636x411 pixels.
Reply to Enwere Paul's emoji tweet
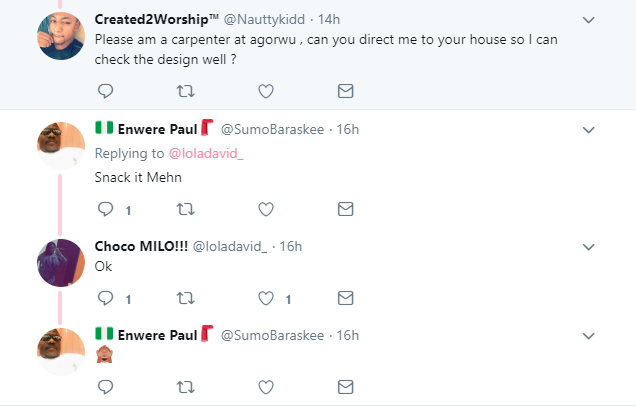tap(106, 387)
